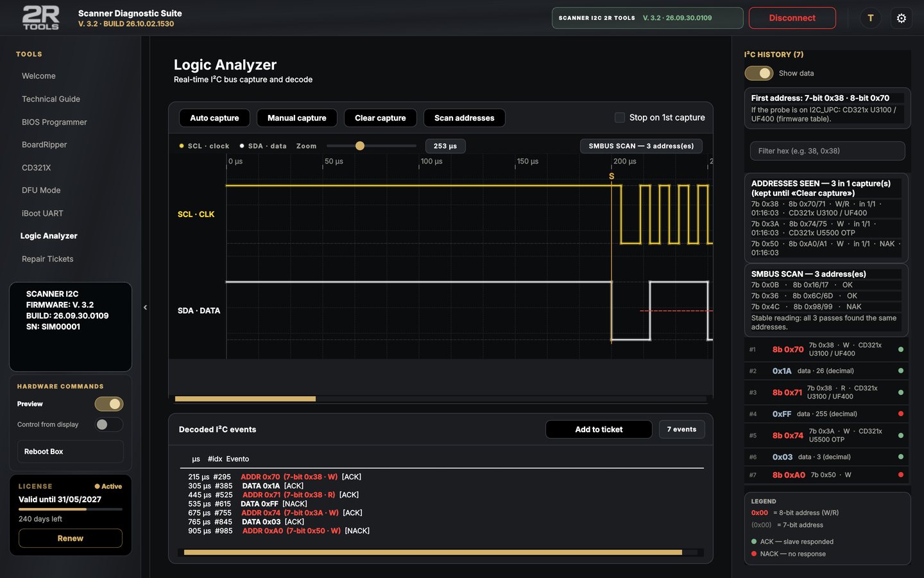Focus the Filter hex input field
Viewport: 924px width, 578px height.
pos(827,151)
